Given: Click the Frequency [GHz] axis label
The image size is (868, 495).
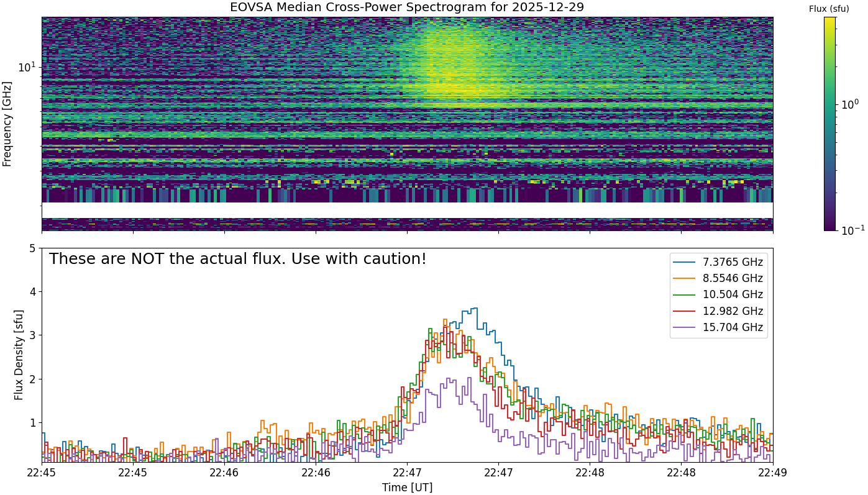Looking at the screenshot, I should [x=7, y=124].
